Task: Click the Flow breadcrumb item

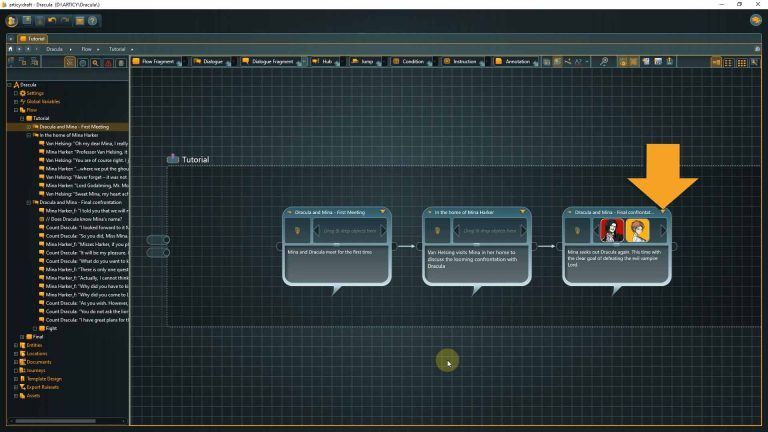Action: [x=86, y=49]
